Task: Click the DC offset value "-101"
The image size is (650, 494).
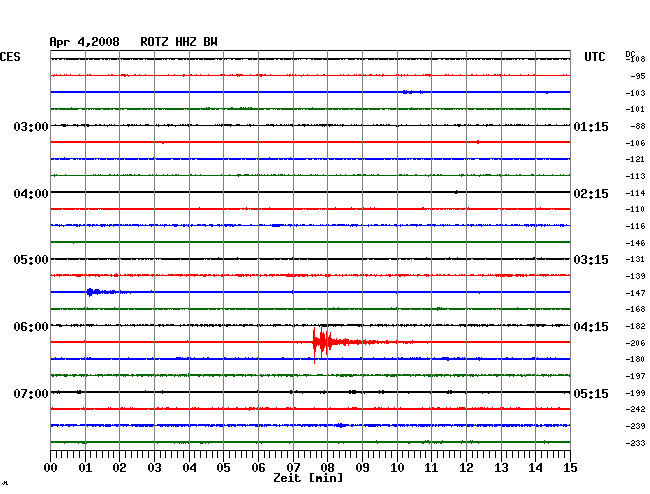Action: pos(635,109)
